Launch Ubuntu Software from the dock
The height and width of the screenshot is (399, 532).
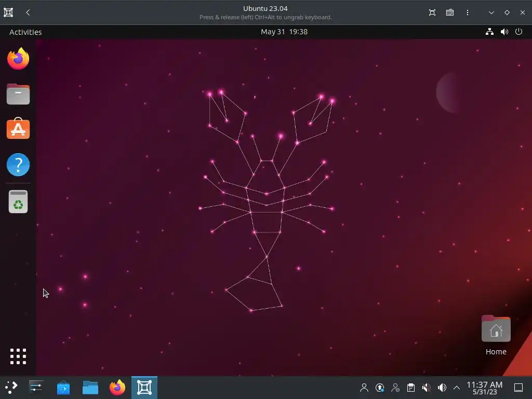18,129
